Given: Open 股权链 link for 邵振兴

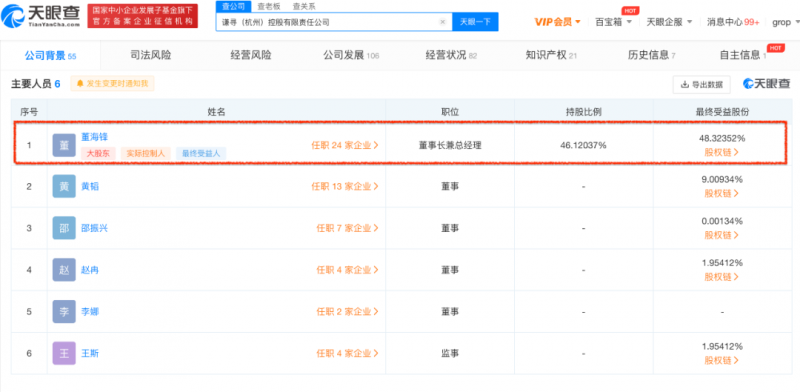Looking at the screenshot, I should coord(721,235).
